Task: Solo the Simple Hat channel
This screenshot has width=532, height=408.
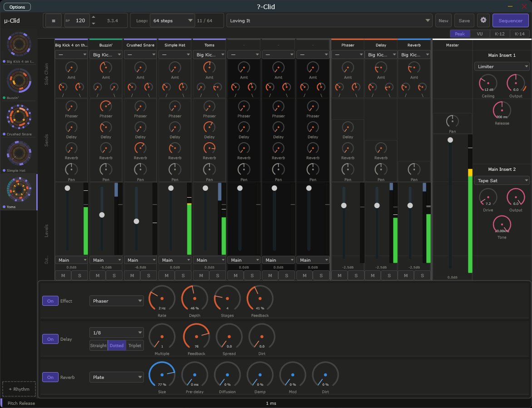Action: [x=183, y=275]
